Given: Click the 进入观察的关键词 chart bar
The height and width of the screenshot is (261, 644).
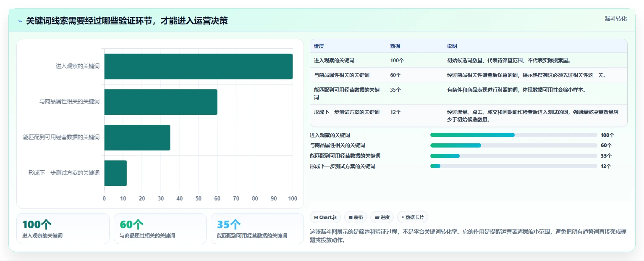Looking at the screenshot, I should [199, 66].
